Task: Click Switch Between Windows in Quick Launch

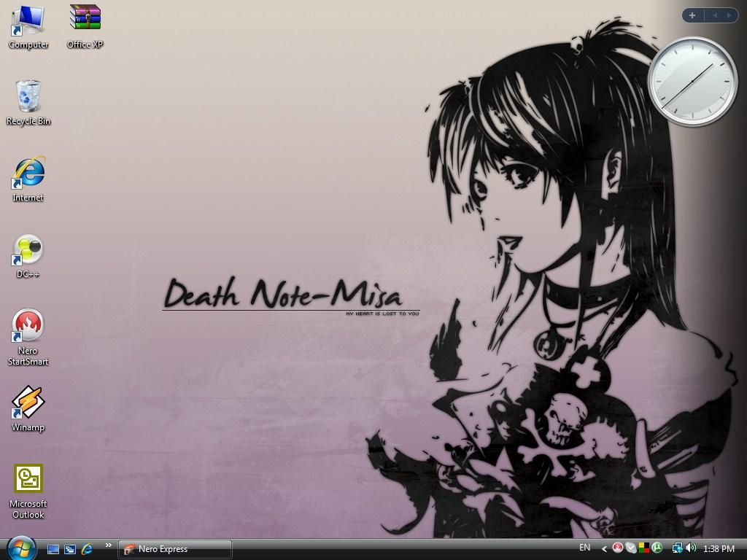Action: point(69,549)
